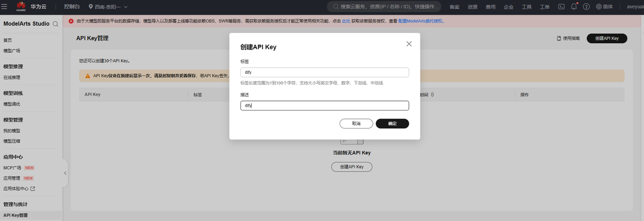This screenshot has height=221, width=644.
Task: Click the 描述 input field
Action: [325, 105]
